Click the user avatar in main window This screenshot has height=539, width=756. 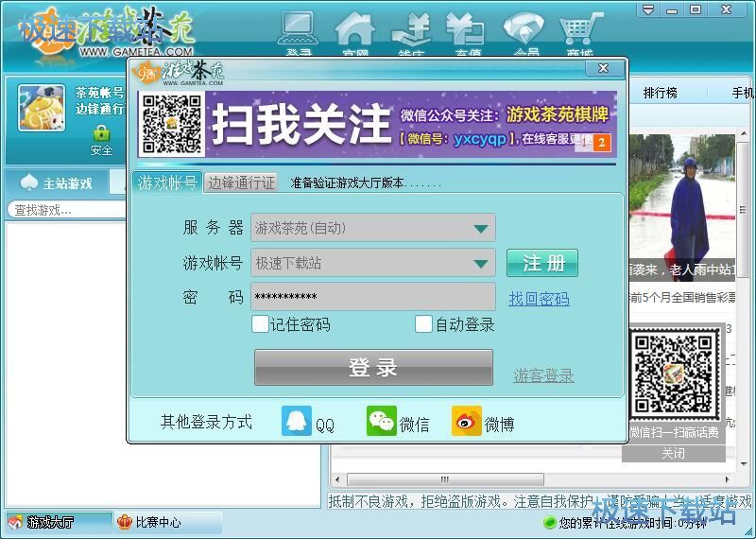pyautogui.click(x=42, y=108)
